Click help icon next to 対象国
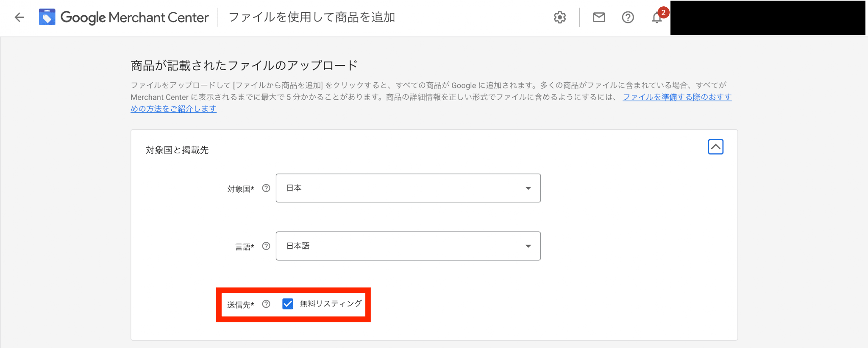The width and height of the screenshot is (868, 348). tap(266, 188)
